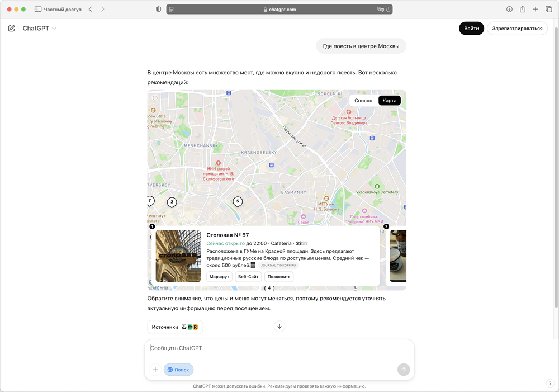
Task: Click the НИИ скорой помощи hospital marker
Action: pos(218,163)
